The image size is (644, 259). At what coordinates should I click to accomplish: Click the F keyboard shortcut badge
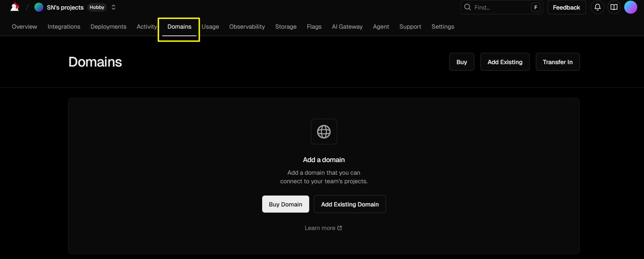pyautogui.click(x=536, y=8)
